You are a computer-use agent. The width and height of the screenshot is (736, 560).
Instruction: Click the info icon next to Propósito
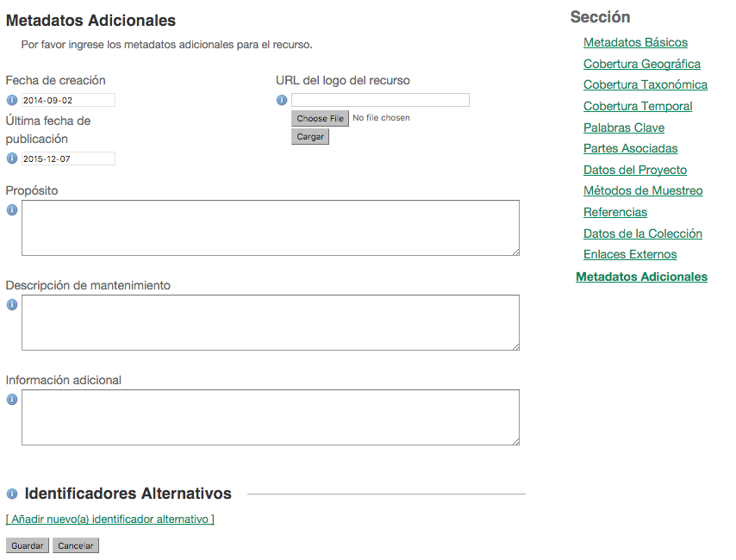pyautogui.click(x=11, y=209)
